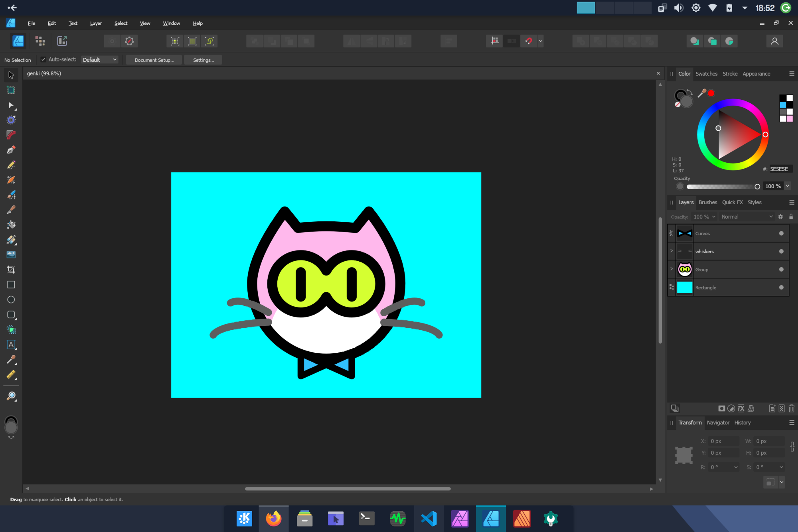Image resolution: width=798 pixels, height=532 pixels.
Task: Click the Document Setup button
Action: click(x=154, y=60)
